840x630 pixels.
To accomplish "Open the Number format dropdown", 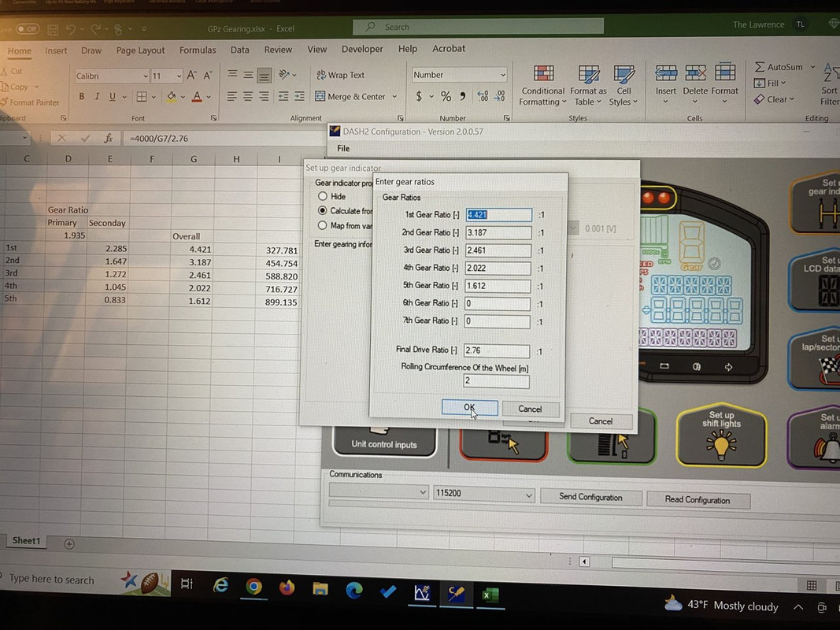I will pyautogui.click(x=502, y=75).
